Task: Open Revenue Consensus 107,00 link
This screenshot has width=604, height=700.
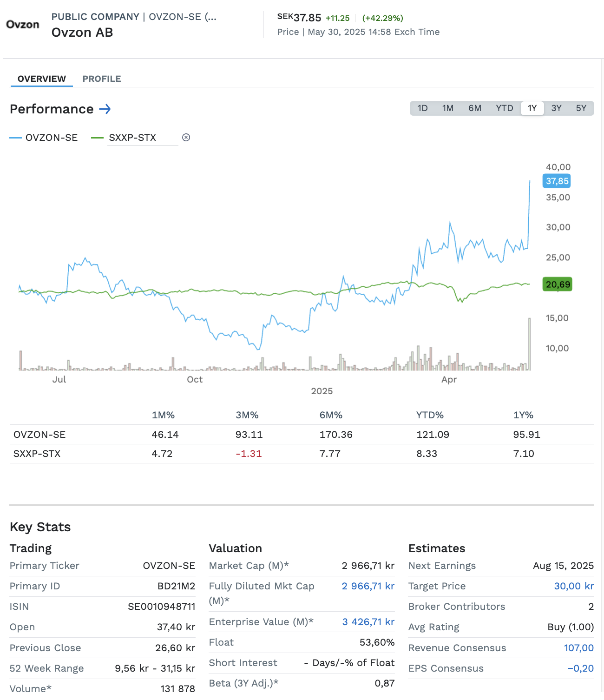Action: click(579, 648)
